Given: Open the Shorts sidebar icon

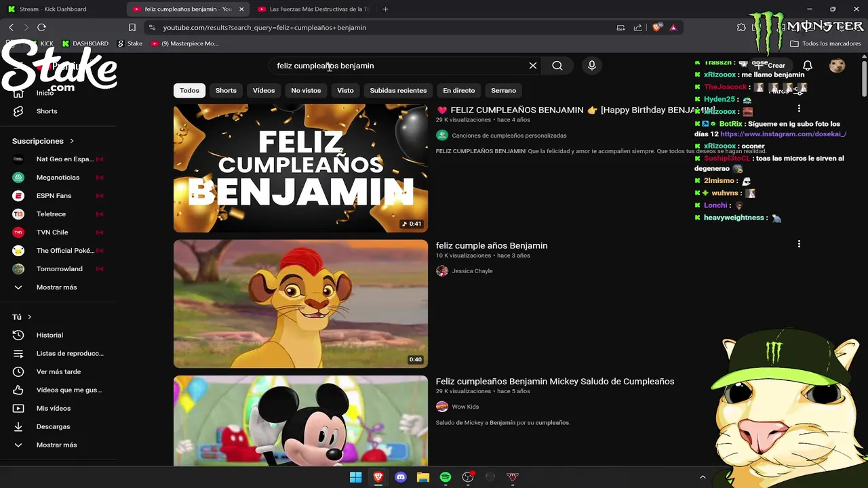Looking at the screenshot, I should tap(18, 111).
